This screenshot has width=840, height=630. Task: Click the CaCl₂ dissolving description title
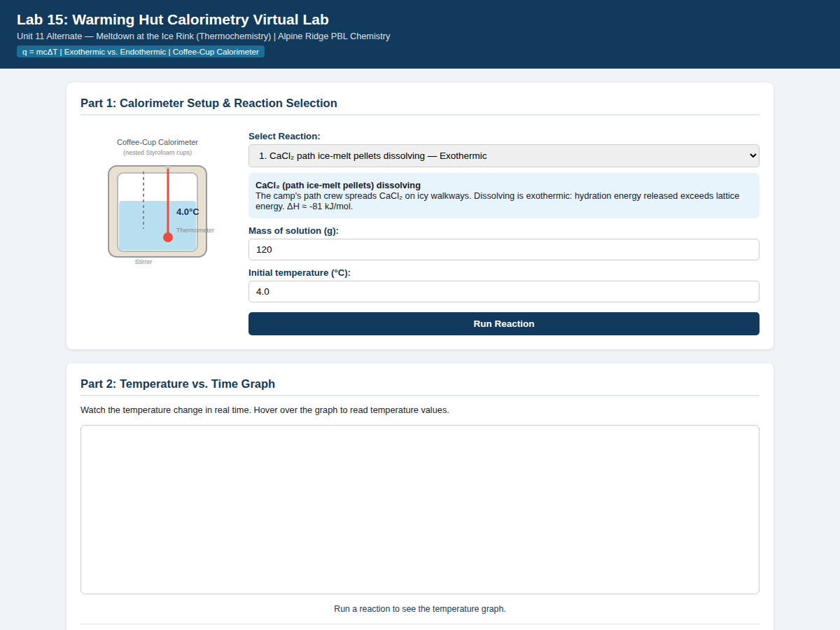(x=338, y=185)
